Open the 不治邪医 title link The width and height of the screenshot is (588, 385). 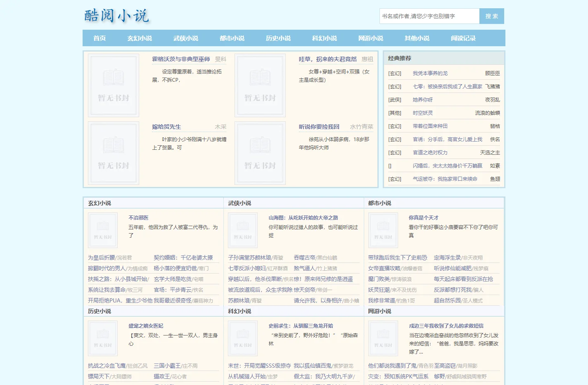tap(138, 217)
